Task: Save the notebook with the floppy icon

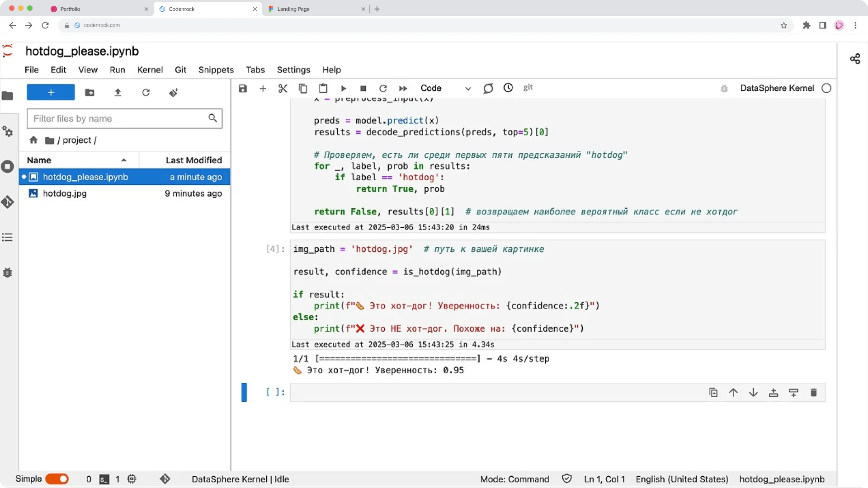Action: pyautogui.click(x=243, y=89)
